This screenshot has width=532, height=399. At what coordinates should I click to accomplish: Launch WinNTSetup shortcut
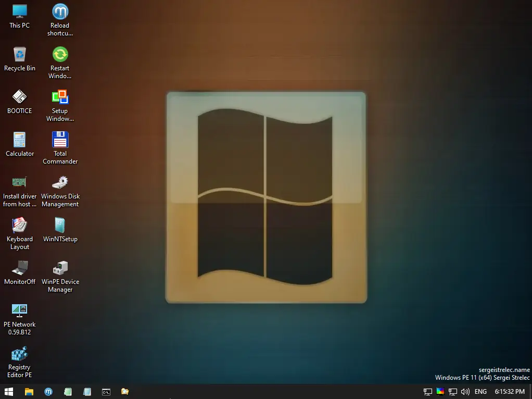pos(60,230)
